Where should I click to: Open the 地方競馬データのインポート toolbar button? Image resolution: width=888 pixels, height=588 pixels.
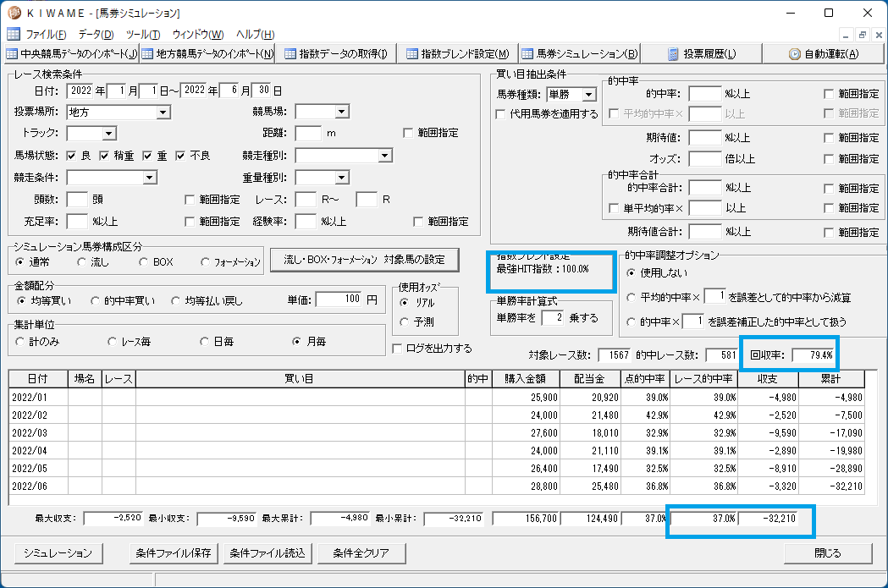click(208, 54)
